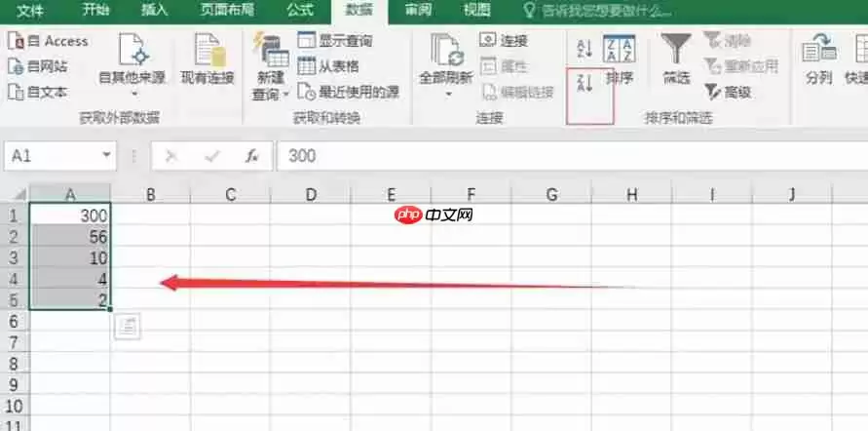868x431 pixels.
Task: Switch to the 审阅 ribbon tab
Action: [x=419, y=10]
